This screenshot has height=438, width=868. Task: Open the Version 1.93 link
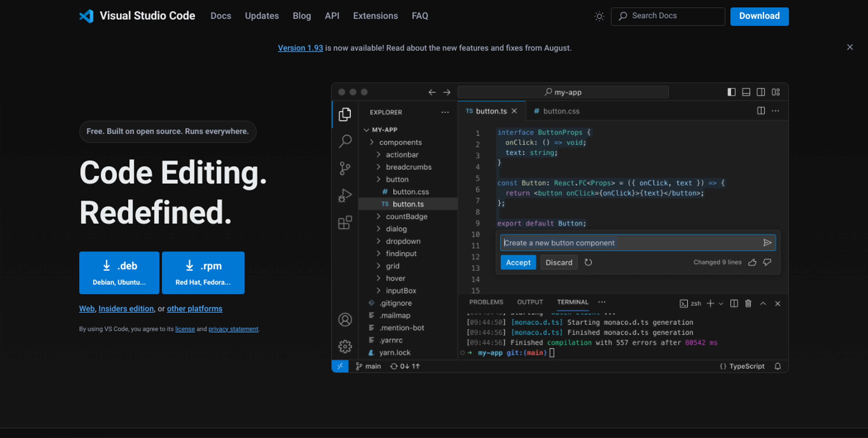click(300, 48)
